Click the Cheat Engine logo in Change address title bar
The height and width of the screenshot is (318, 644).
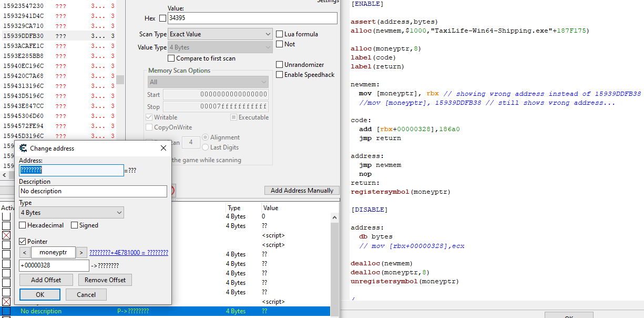[23, 148]
